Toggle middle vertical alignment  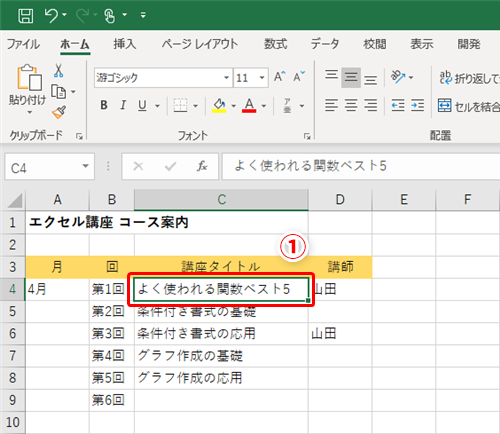pyautogui.click(x=351, y=77)
